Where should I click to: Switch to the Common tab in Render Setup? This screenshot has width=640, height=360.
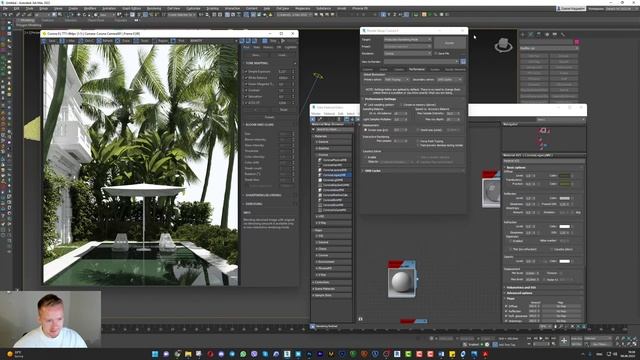click(368, 69)
